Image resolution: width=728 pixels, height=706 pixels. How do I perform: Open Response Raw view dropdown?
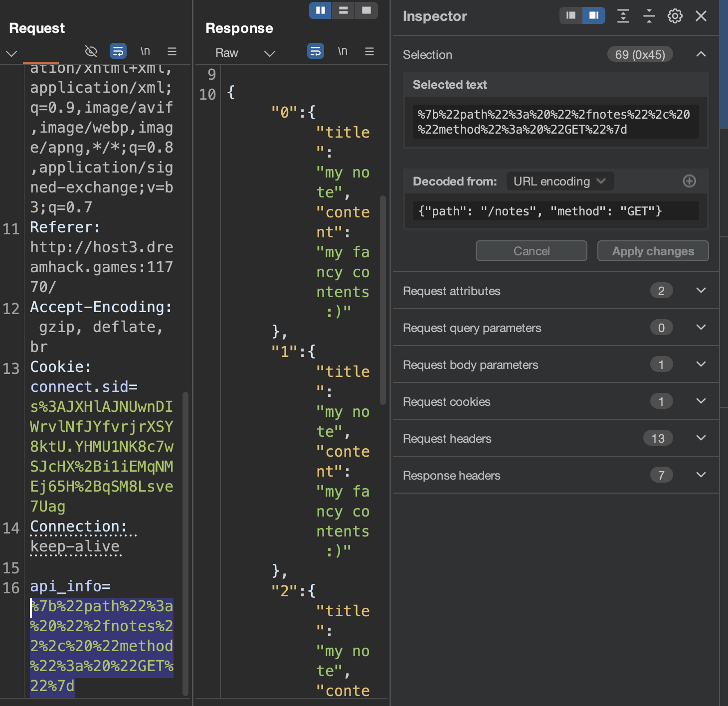[x=245, y=53]
